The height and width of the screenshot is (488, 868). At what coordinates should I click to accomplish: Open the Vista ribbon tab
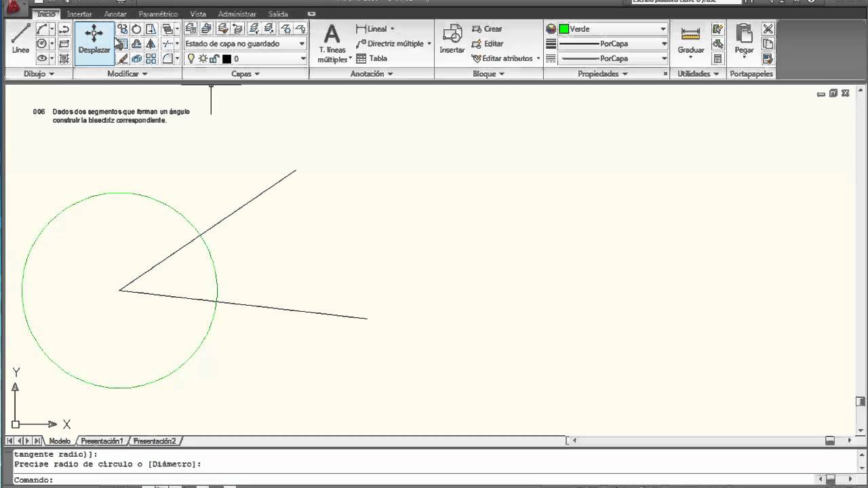[198, 14]
